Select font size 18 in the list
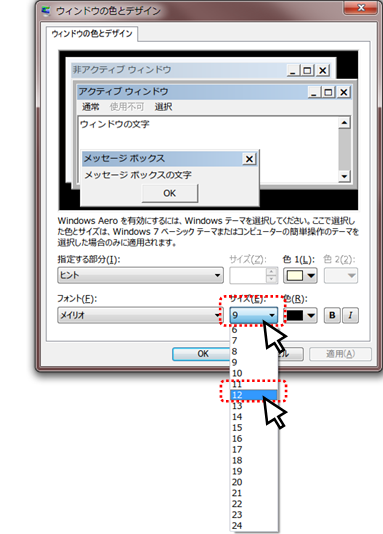Screen dimensions: 383x534 pyautogui.click(x=254, y=460)
